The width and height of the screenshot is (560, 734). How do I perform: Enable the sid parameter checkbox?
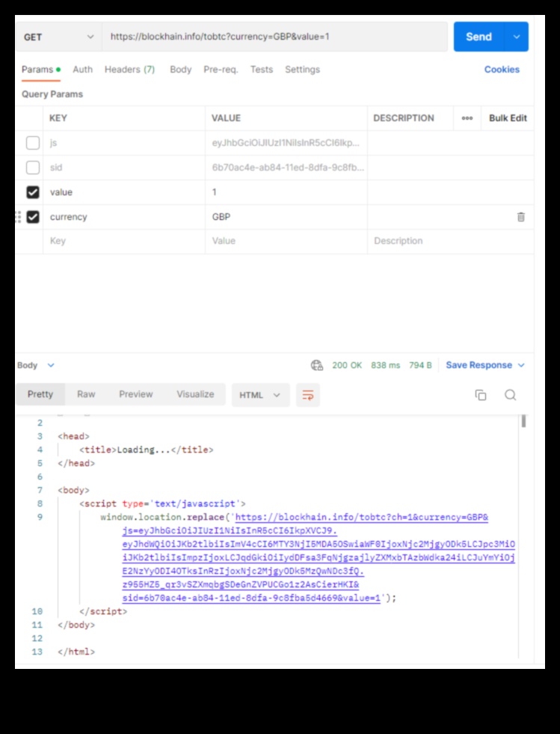tap(33, 168)
